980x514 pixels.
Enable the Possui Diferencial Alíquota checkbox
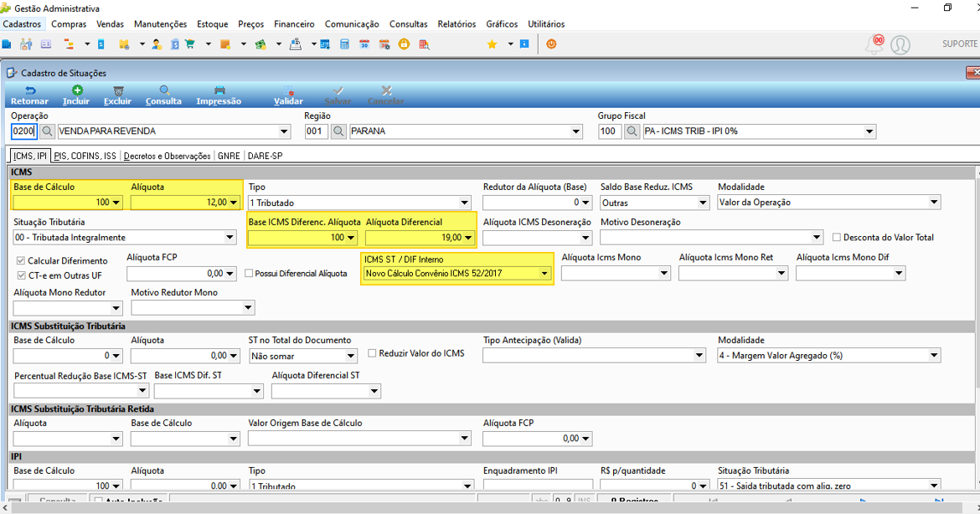249,273
